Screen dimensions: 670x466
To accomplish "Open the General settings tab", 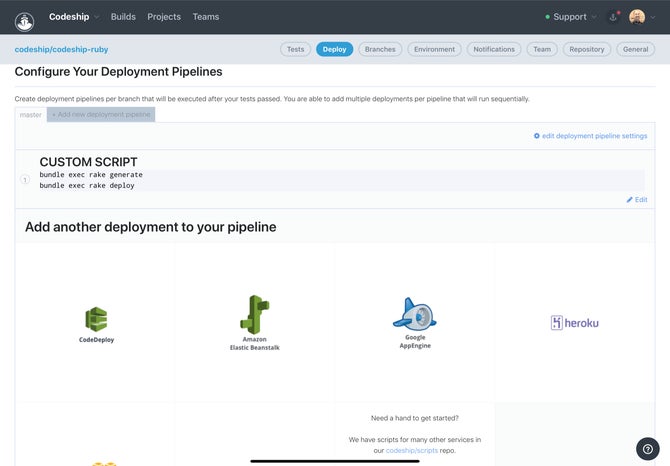I will click(635, 49).
